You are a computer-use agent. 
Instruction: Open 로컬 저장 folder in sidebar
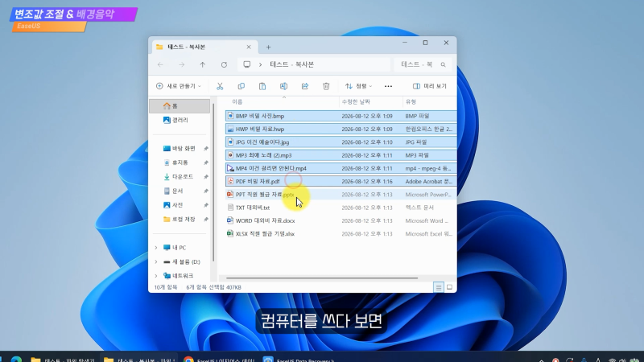180,219
